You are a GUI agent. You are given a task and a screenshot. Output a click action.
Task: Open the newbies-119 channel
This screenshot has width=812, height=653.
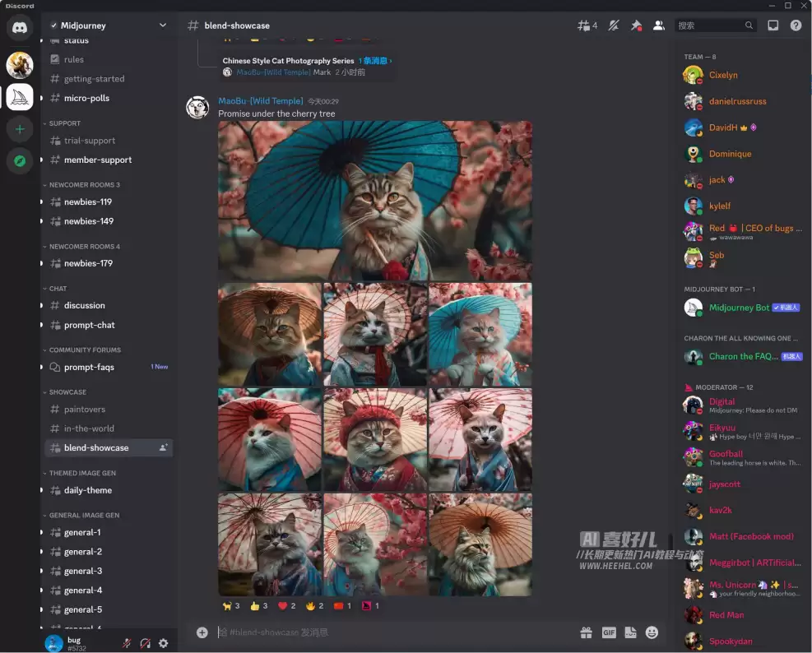coord(109,202)
